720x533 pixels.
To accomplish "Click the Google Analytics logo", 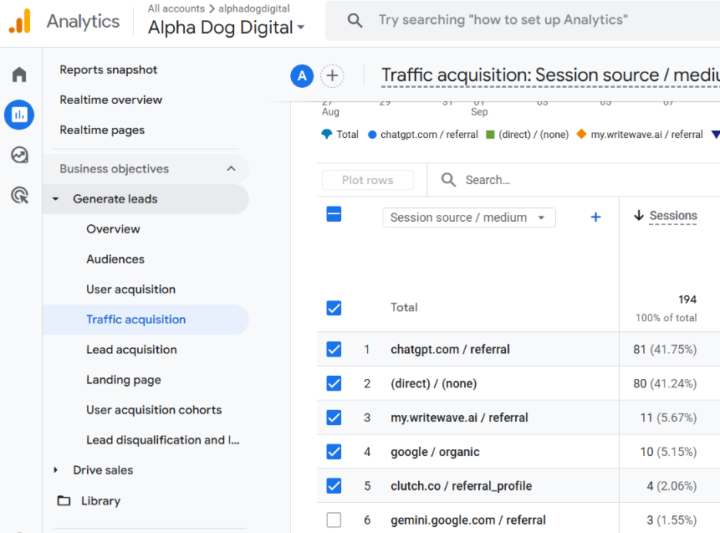I will 20,21.
